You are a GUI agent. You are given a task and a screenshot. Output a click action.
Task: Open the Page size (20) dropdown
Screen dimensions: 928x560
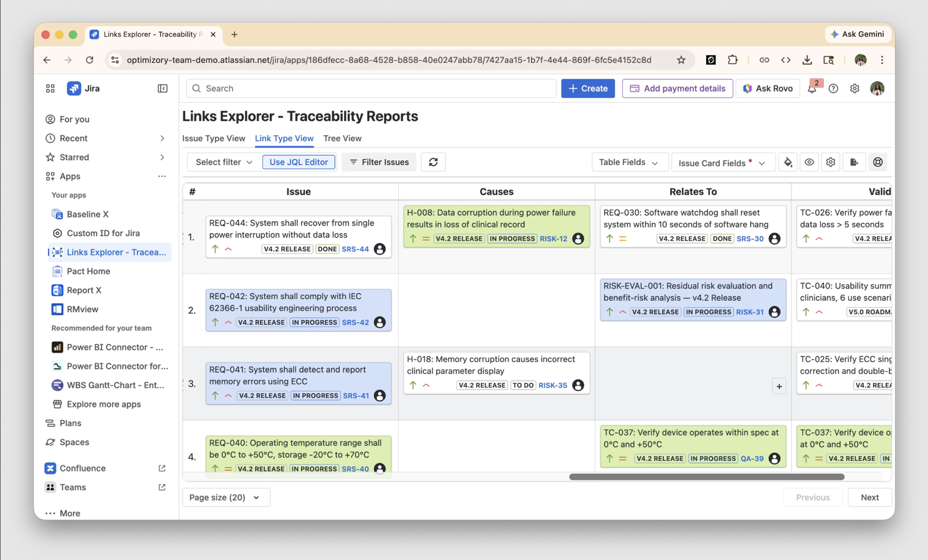(x=225, y=497)
